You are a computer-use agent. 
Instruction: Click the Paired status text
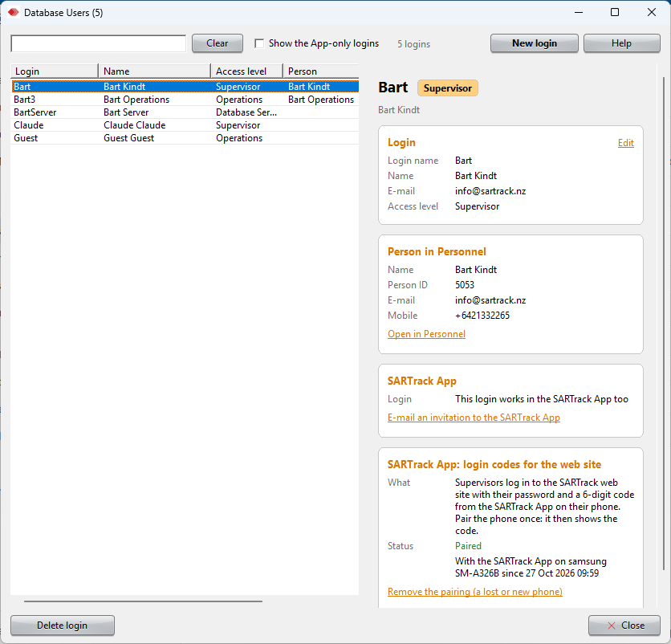[468, 546]
